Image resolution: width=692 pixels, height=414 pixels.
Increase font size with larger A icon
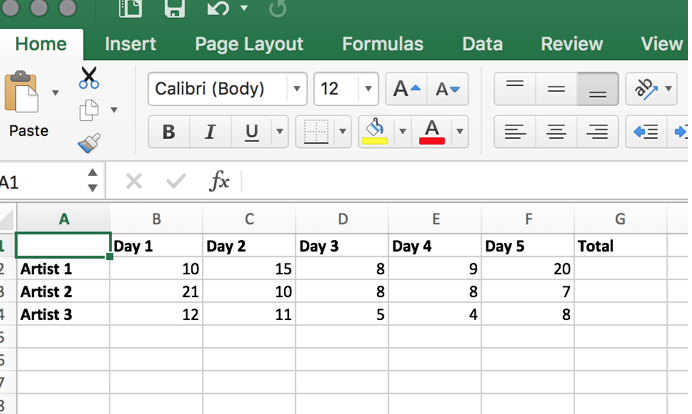407,89
